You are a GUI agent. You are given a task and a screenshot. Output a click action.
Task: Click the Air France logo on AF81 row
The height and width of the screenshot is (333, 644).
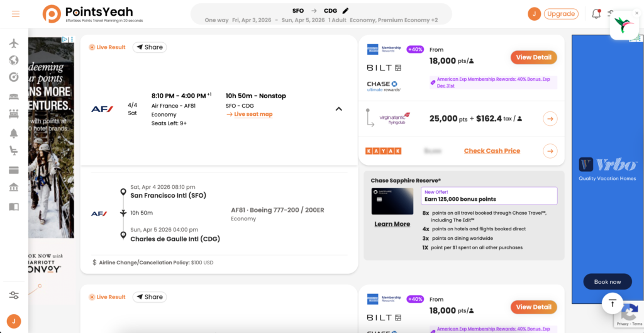pos(102,109)
